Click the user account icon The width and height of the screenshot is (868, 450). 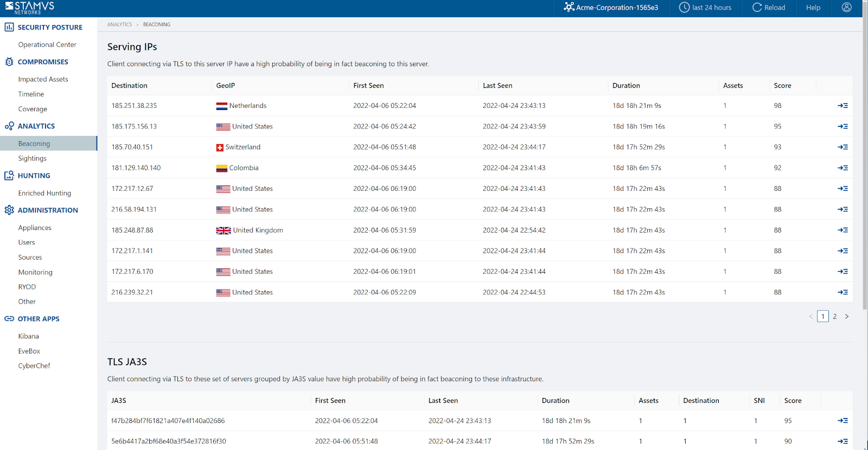[846, 8]
